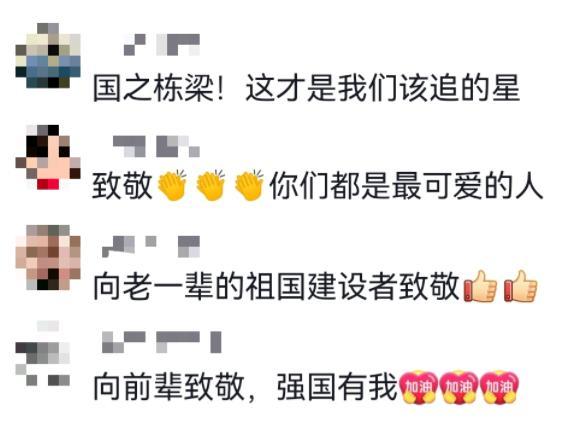Select comment '向前辈致敬，强国有我'
The image size is (570, 435).
coord(245,387)
